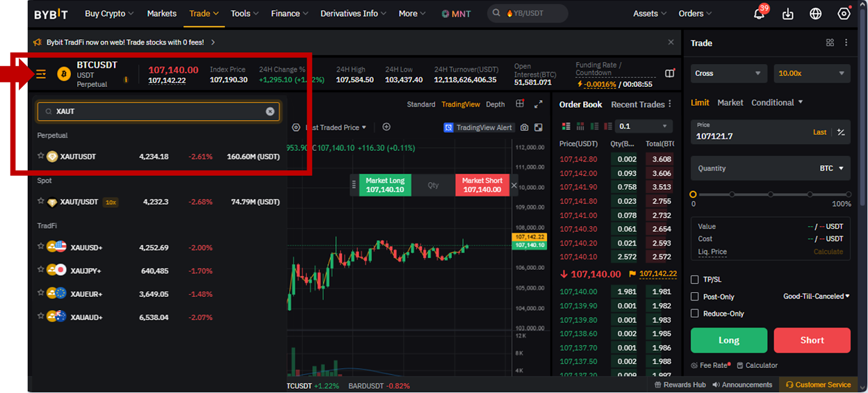Expand chart to fullscreen with arrows icon

pyautogui.click(x=538, y=104)
